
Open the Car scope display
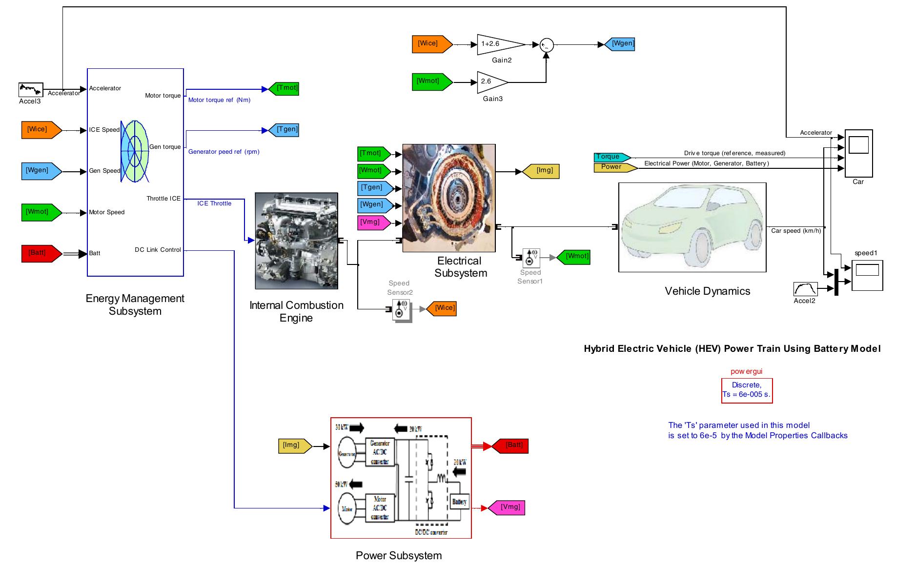tap(858, 153)
